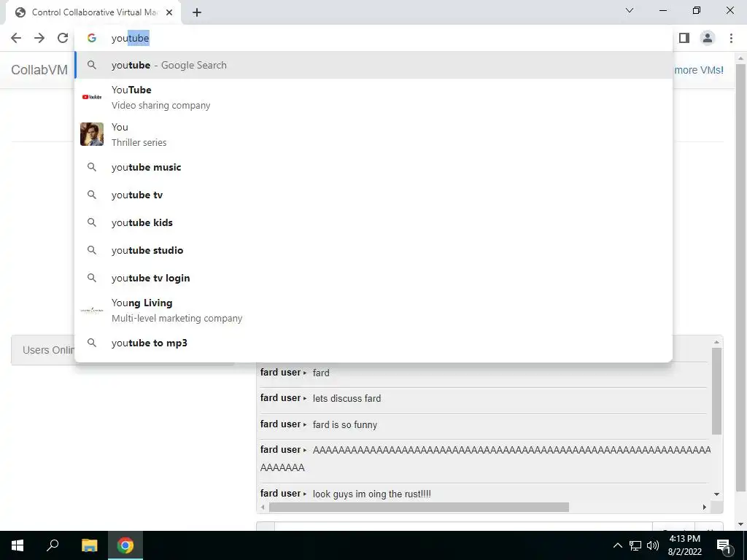Click the chat message 'fard is so funny'

[345, 425]
